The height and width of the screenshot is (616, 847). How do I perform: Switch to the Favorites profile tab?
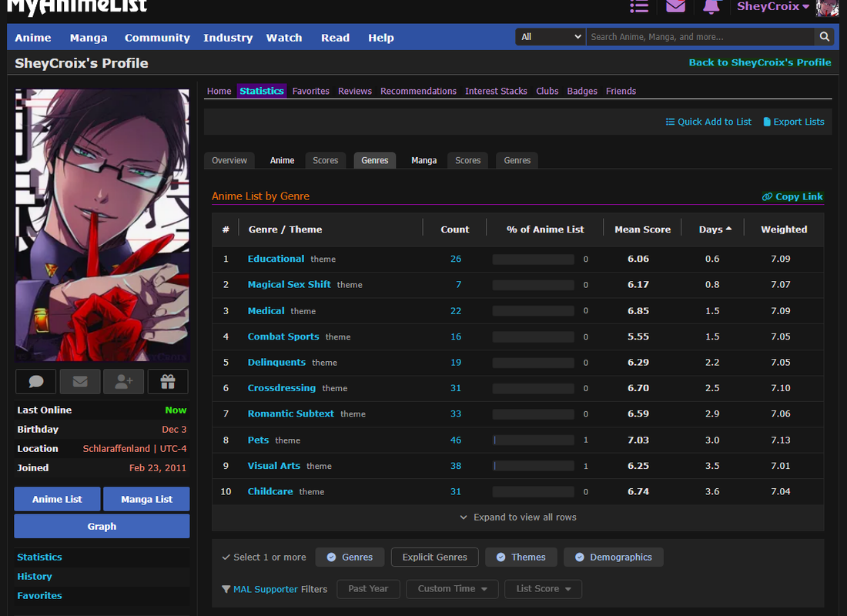(x=310, y=91)
